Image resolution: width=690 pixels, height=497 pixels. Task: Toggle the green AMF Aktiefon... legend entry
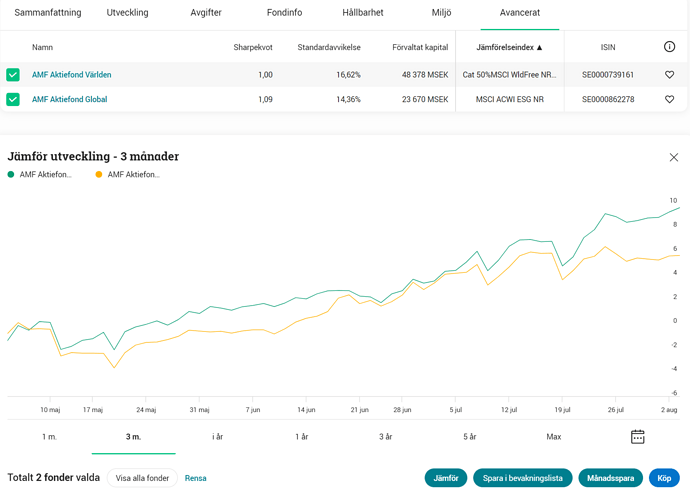click(x=40, y=175)
